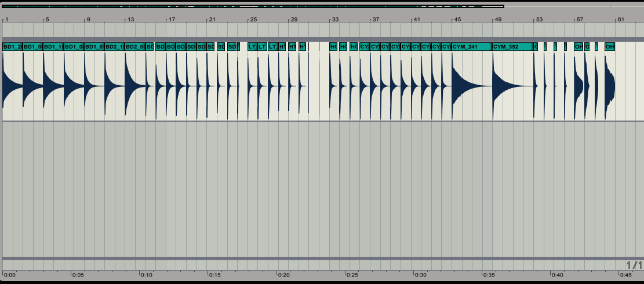Viewport: 644px width, 284px height.
Task: Click the first BD1 clip at bar 1
Action: (13, 46)
